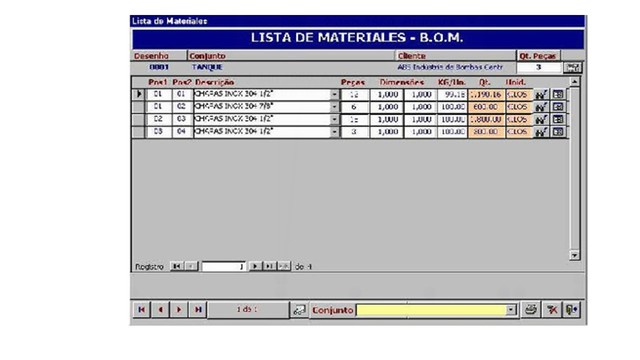Image resolution: width=640 pixels, height=360 pixels.
Task: Click the KG/Un. cell in the Pos2 01 row
Action: (x=452, y=95)
